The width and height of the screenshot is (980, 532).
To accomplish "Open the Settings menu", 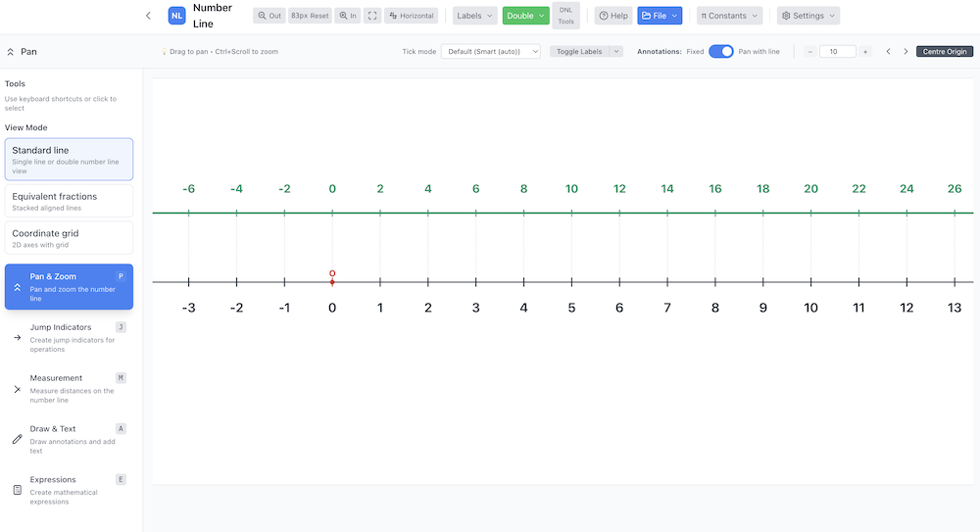I will pos(808,16).
